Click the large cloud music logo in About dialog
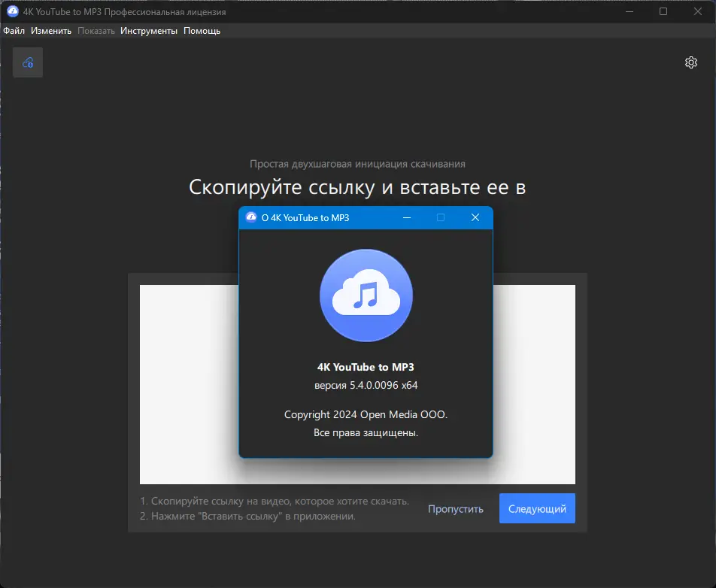 click(366, 296)
